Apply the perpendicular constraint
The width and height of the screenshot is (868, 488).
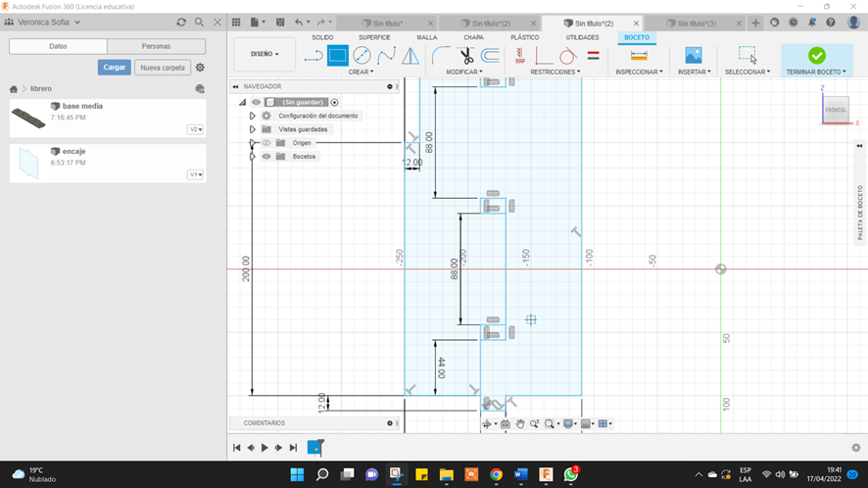[x=544, y=56]
